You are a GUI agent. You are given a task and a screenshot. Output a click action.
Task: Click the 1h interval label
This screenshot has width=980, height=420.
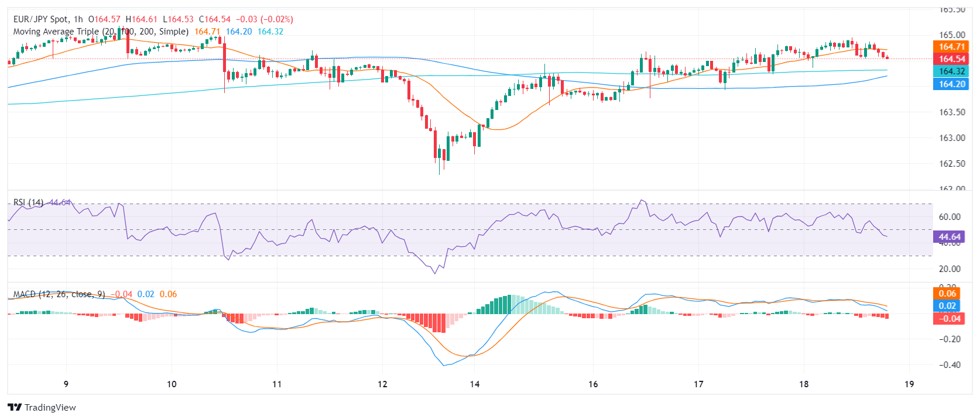78,19
